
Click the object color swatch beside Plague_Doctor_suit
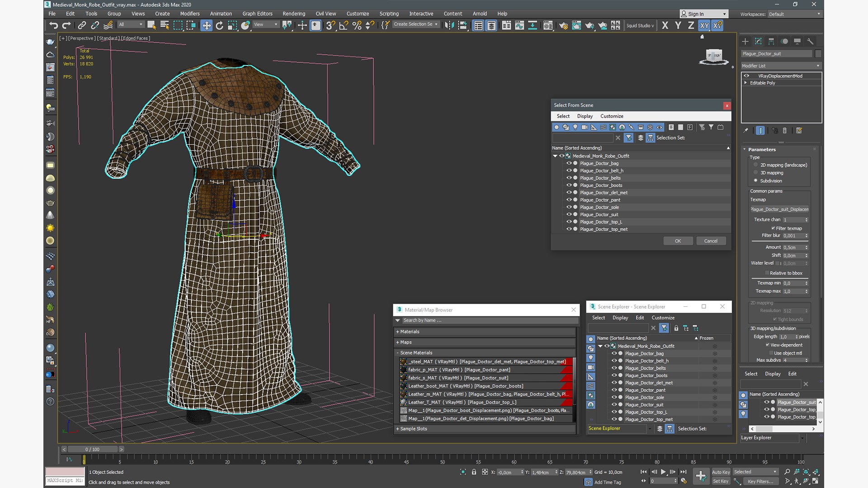[818, 54]
